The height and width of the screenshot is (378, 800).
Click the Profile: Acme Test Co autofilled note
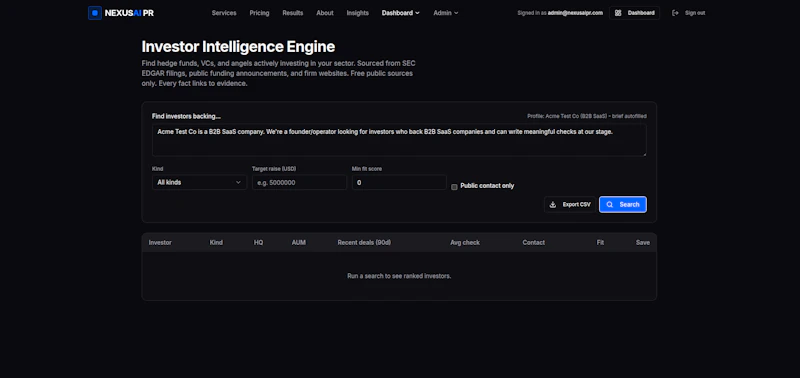coord(587,116)
